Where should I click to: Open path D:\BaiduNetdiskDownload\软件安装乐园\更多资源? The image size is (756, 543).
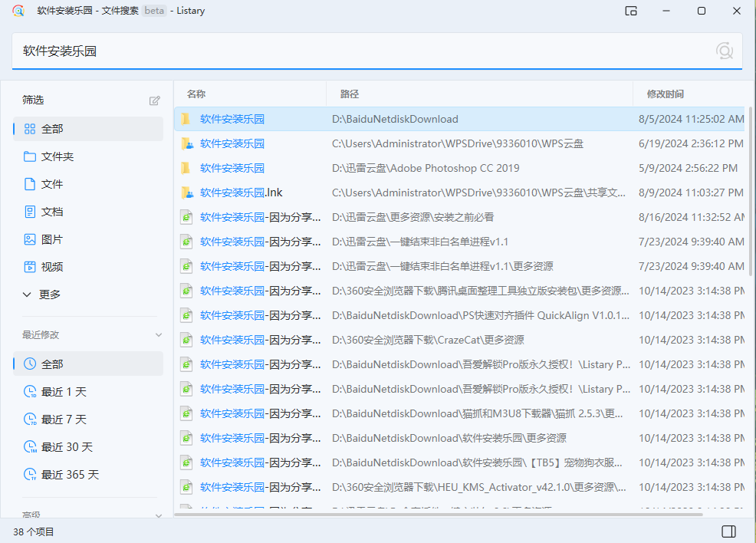click(x=449, y=438)
